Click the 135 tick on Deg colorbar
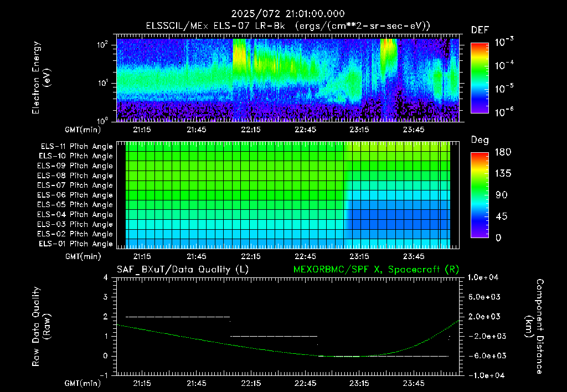 click(x=503, y=174)
